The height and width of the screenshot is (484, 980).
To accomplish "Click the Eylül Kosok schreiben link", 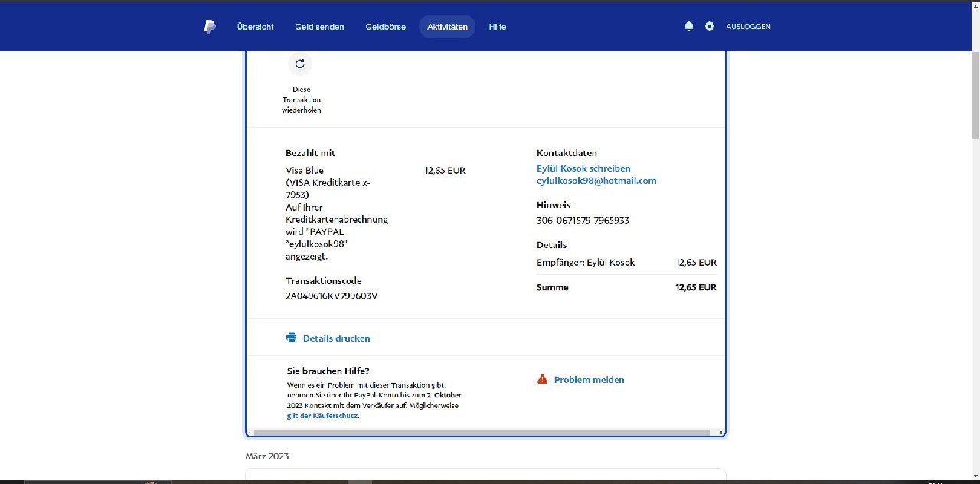I will tap(583, 168).
